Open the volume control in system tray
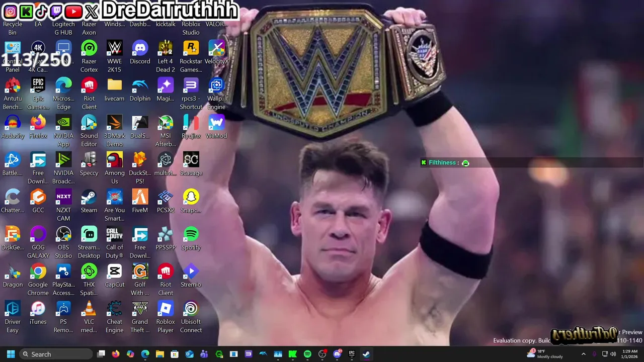Image resolution: width=644 pixels, height=362 pixels. point(613,354)
